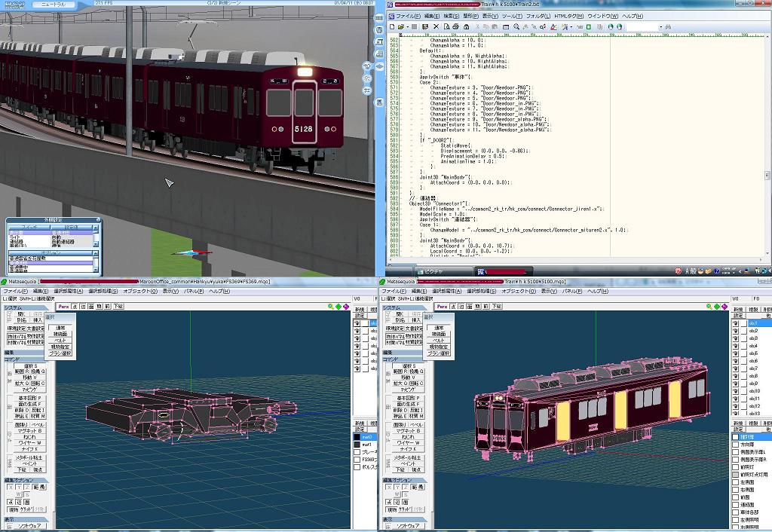Open the combo box in the text editor toolbar
Viewport: 772px width, 532px height.
[644, 27]
